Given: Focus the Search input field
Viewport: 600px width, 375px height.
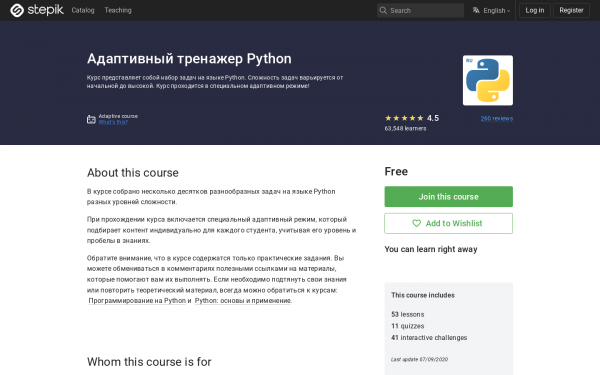Looking at the screenshot, I should point(420,10).
